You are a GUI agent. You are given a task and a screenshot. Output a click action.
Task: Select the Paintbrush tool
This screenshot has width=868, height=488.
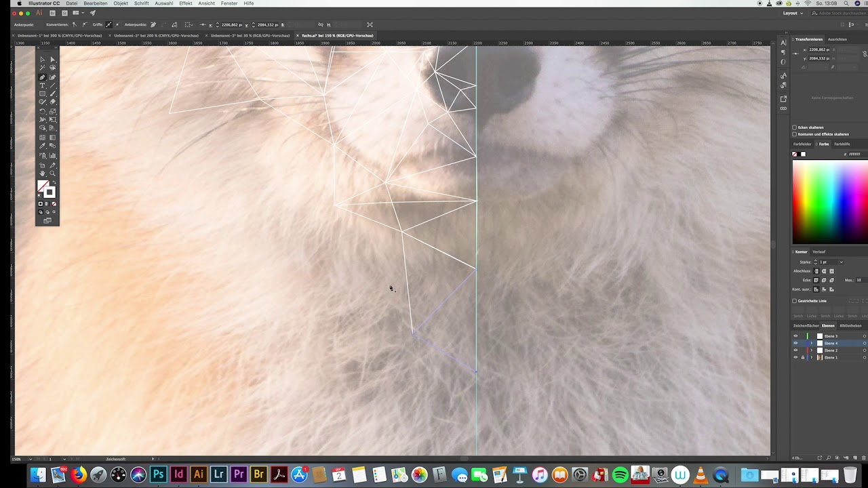pos(52,94)
